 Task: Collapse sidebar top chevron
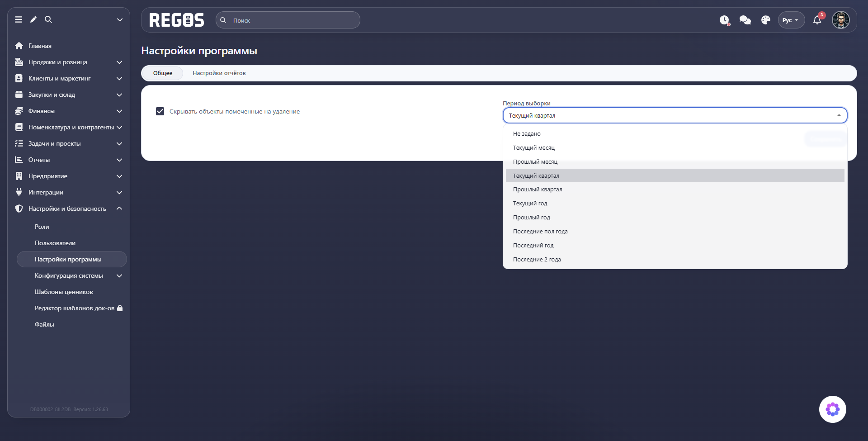120,19
